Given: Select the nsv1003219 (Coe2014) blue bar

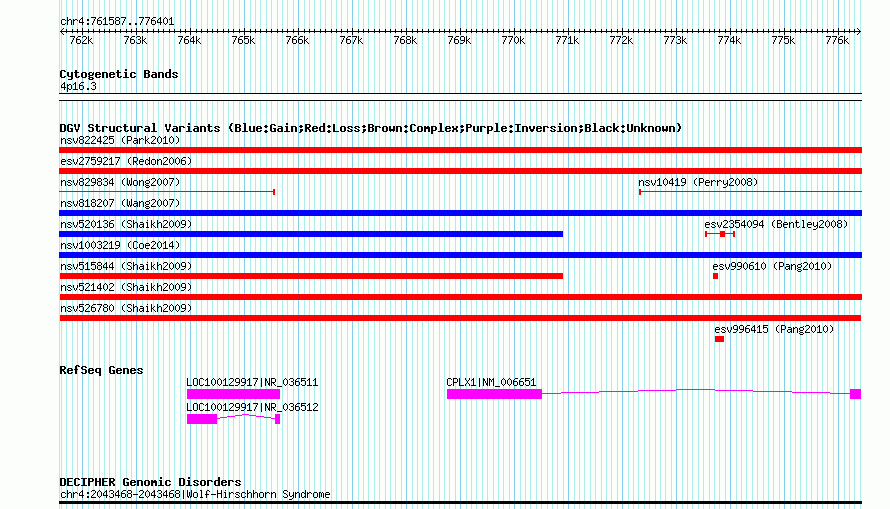Looking at the screenshot, I should 460,255.
